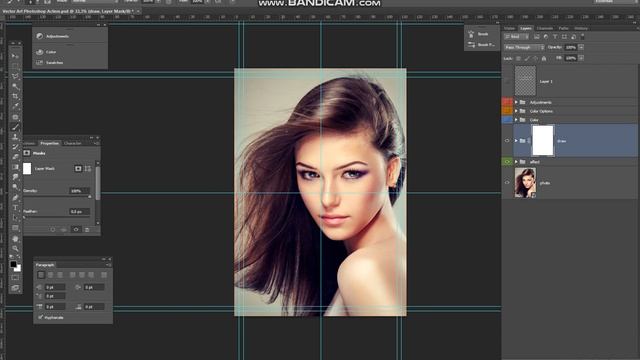This screenshot has width=640, height=360.
Task: Open Pass Through blend mode dropdown
Action: 524,47
